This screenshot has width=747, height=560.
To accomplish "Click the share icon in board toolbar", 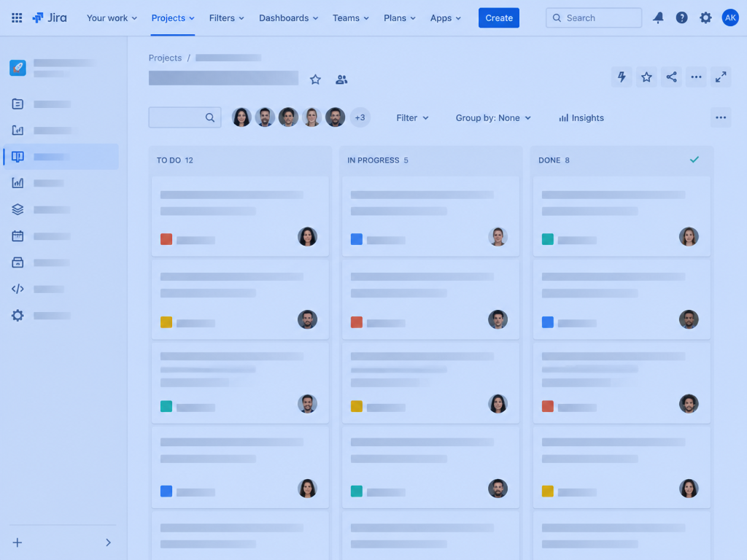I will pos(671,77).
